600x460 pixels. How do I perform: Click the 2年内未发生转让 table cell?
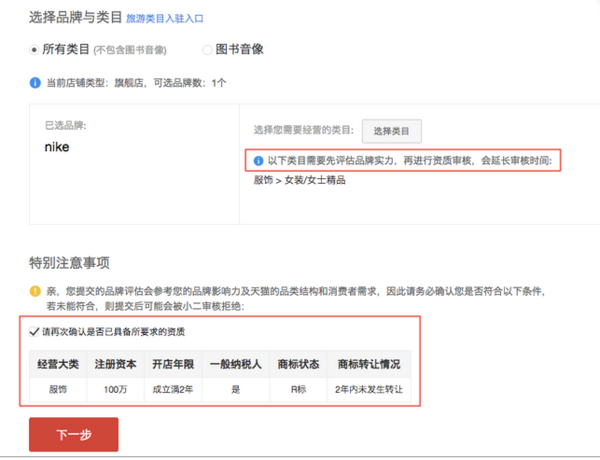[369, 390]
